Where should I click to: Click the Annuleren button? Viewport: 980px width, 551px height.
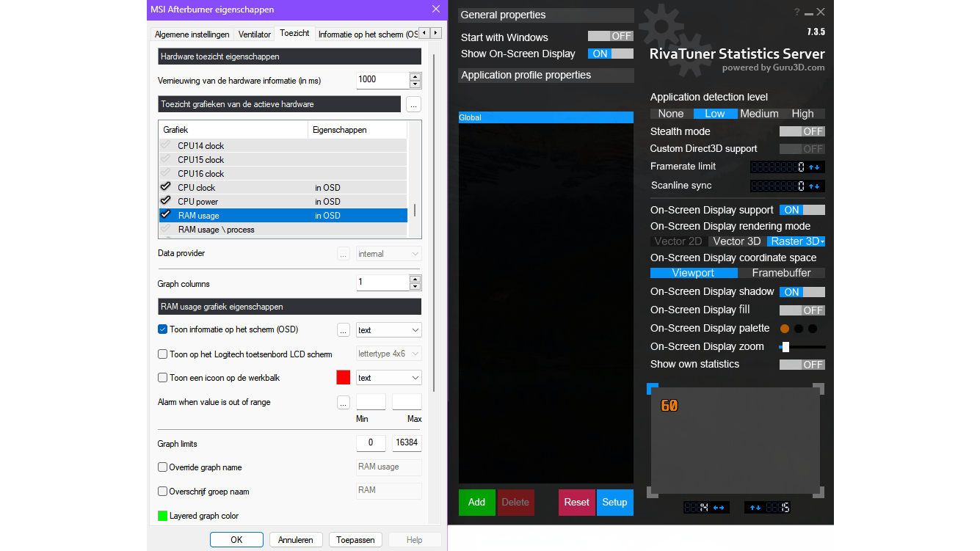(296, 540)
